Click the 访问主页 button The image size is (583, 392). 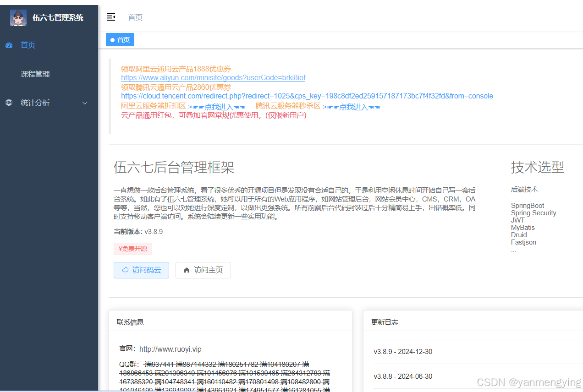pos(203,270)
